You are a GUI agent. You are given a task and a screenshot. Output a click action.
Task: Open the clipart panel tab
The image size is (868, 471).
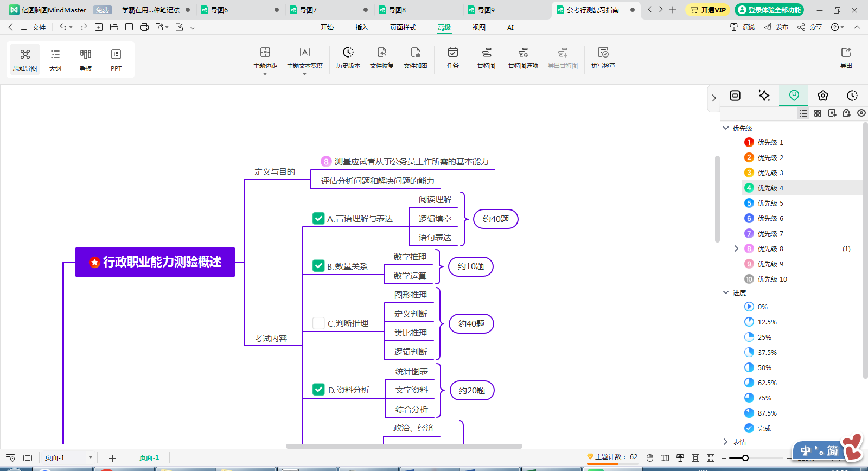click(823, 96)
